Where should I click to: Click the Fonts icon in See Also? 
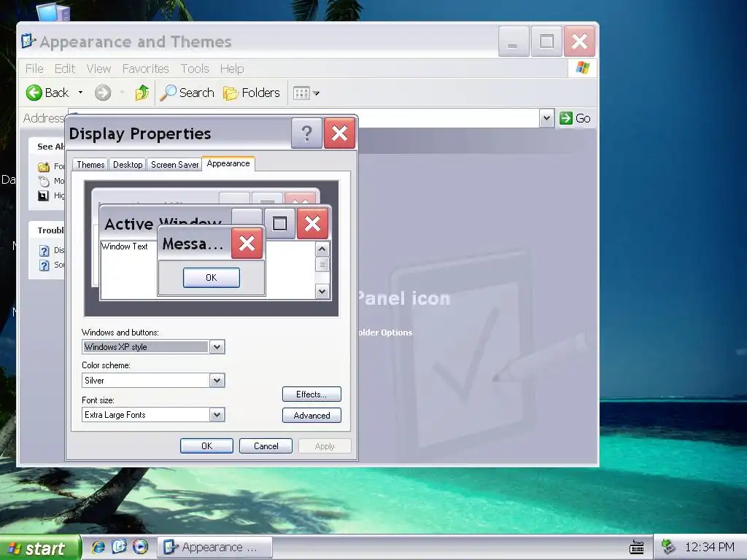coord(44,167)
